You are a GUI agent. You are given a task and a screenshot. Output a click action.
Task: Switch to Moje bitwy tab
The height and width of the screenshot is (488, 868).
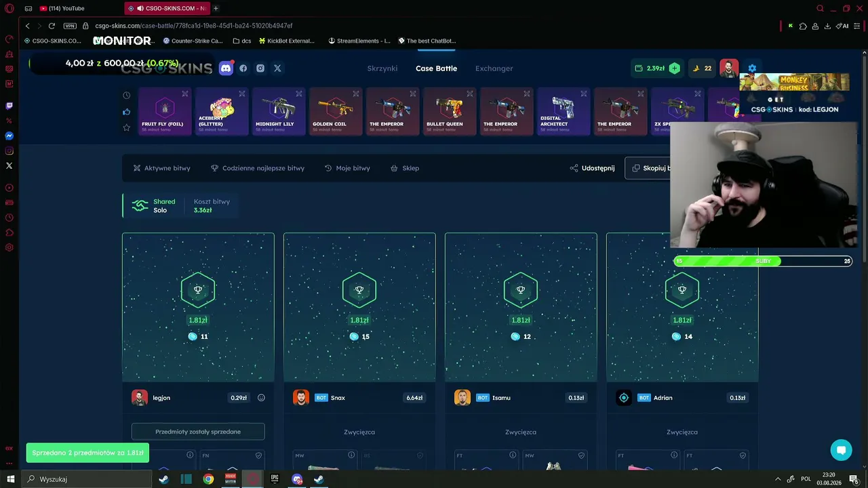pos(347,168)
